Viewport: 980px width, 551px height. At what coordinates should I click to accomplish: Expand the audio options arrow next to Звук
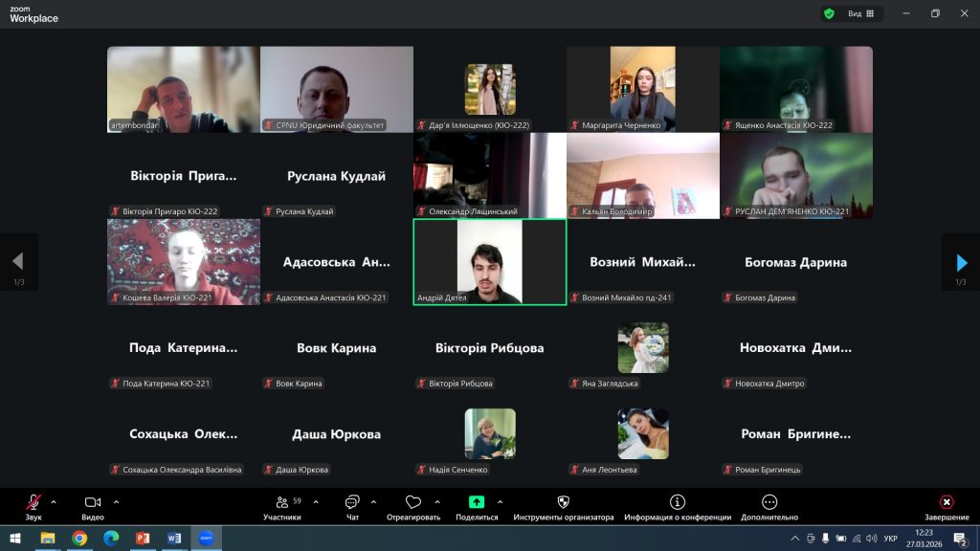[x=54, y=501]
